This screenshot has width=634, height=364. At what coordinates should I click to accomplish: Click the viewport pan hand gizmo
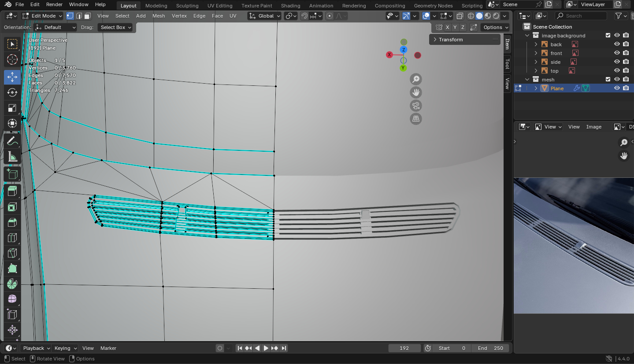(x=416, y=92)
